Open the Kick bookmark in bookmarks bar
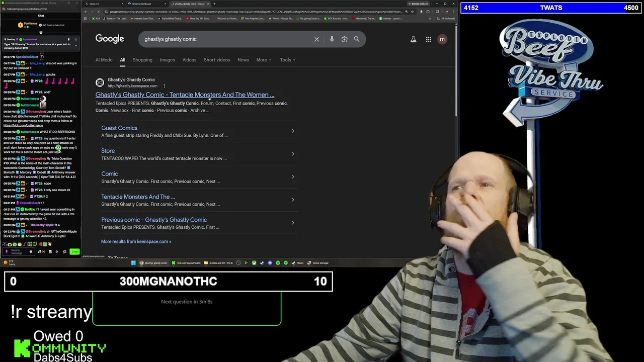Viewport: 644px width, 362px height. click(97, 19)
